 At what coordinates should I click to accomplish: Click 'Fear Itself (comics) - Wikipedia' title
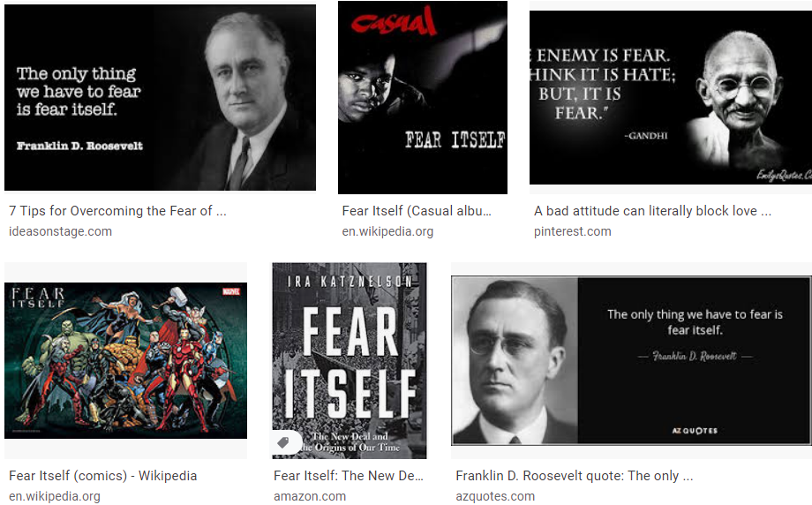tap(102, 476)
